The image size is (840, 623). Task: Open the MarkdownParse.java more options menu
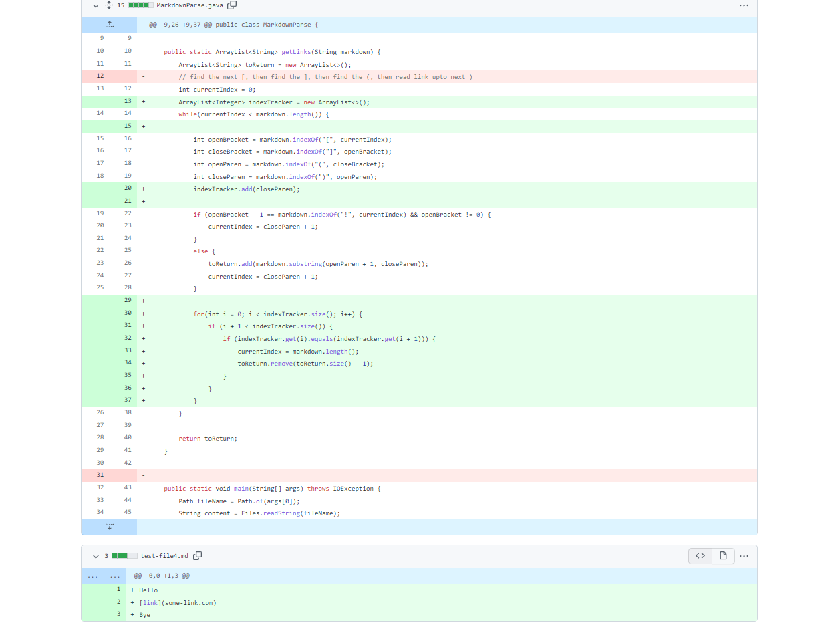click(744, 5)
